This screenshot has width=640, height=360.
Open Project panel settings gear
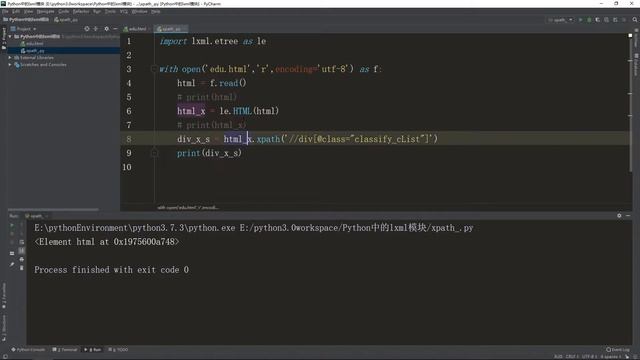[107, 29]
